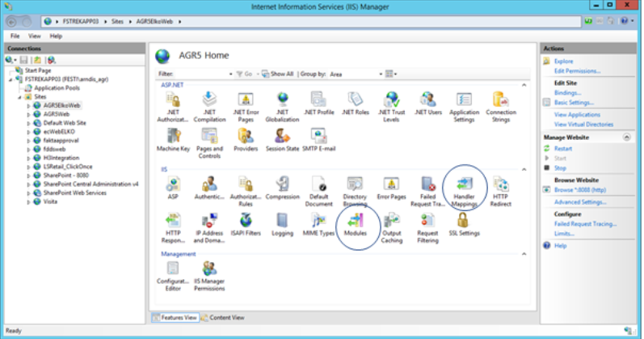
Task: Open Pages and Controls feature
Action: (x=209, y=143)
